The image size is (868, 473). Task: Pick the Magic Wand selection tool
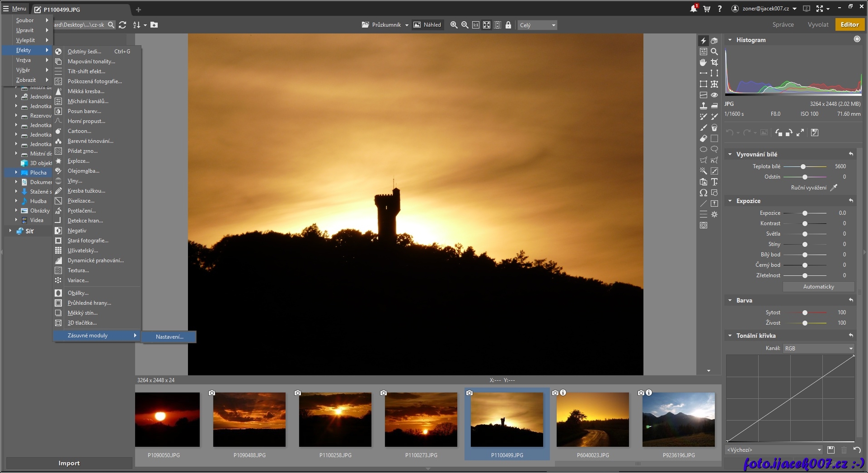click(704, 171)
